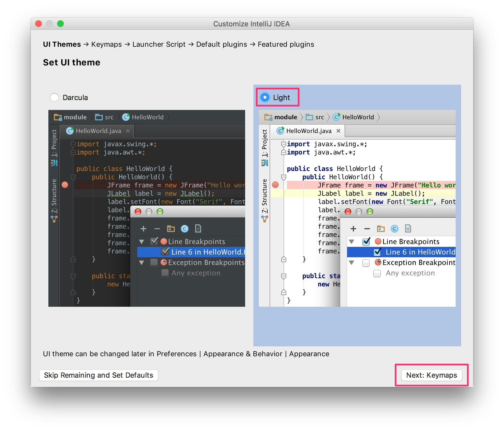Select the UI Themes step

[62, 44]
